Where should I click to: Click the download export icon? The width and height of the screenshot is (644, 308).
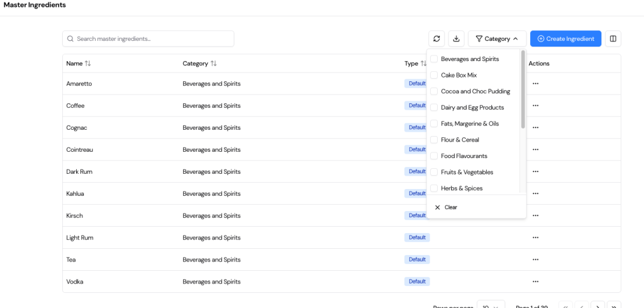(x=456, y=38)
